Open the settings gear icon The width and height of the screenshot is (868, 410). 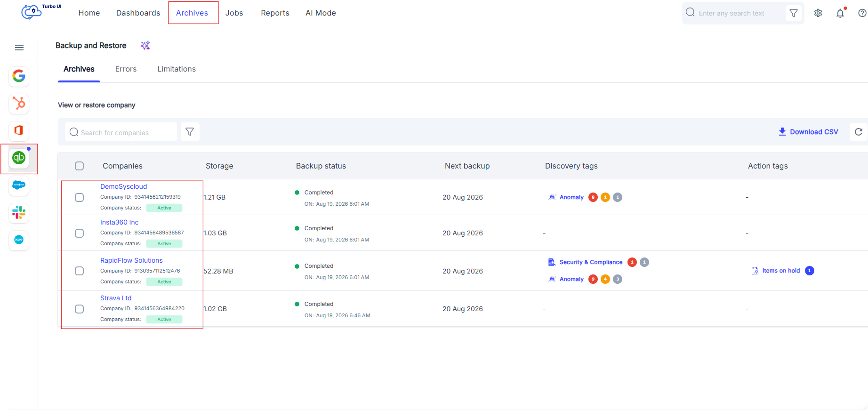pos(818,13)
